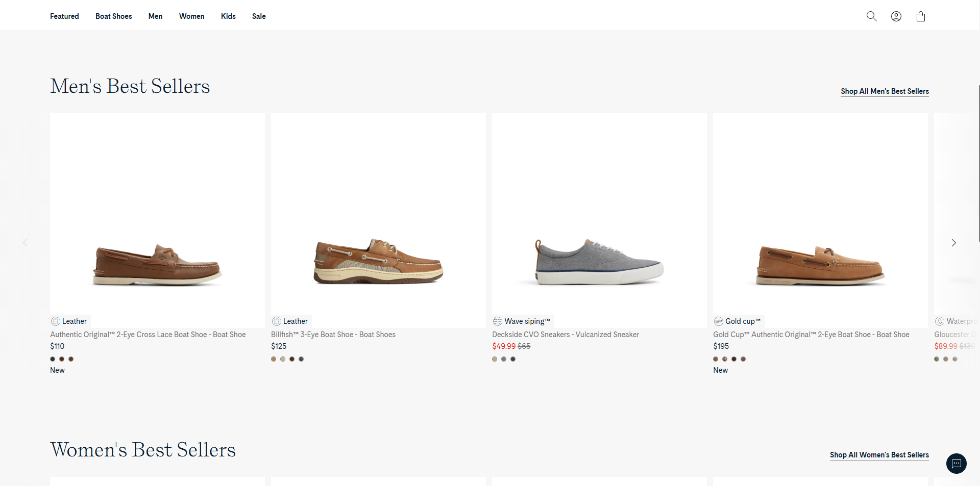Open the Billfish 3-Eye Boat Shoe product
The height and width of the screenshot is (486, 980).
click(x=333, y=335)
